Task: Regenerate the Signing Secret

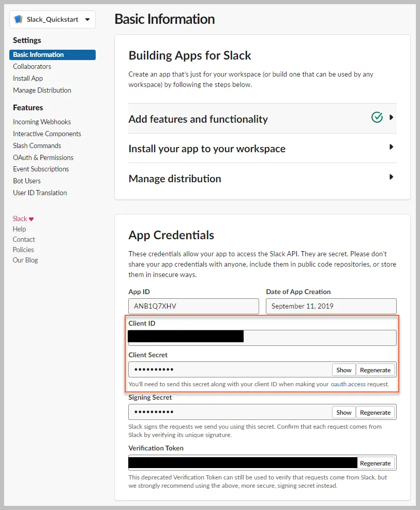Action: [x=375, y=413]
